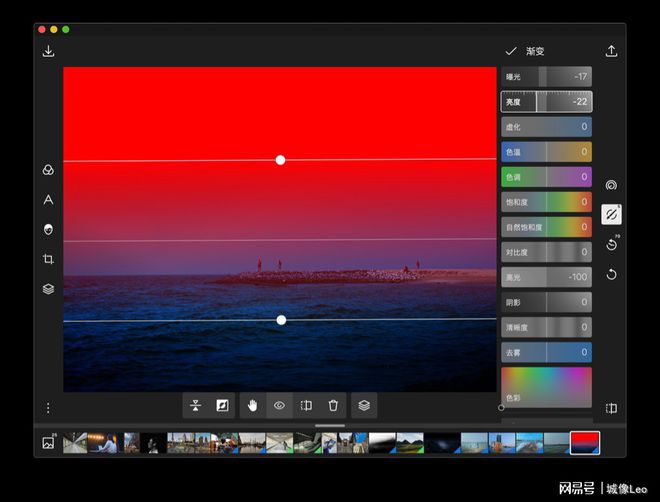Viewport: 660px width, 502px height.
Task: Click the 自然饱和度 vibrance slider
Action: point(546,227)
